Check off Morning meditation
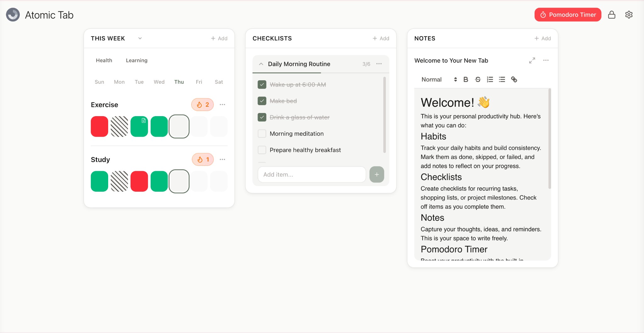This screenshot has width=644, height=333. coord(262,133)
